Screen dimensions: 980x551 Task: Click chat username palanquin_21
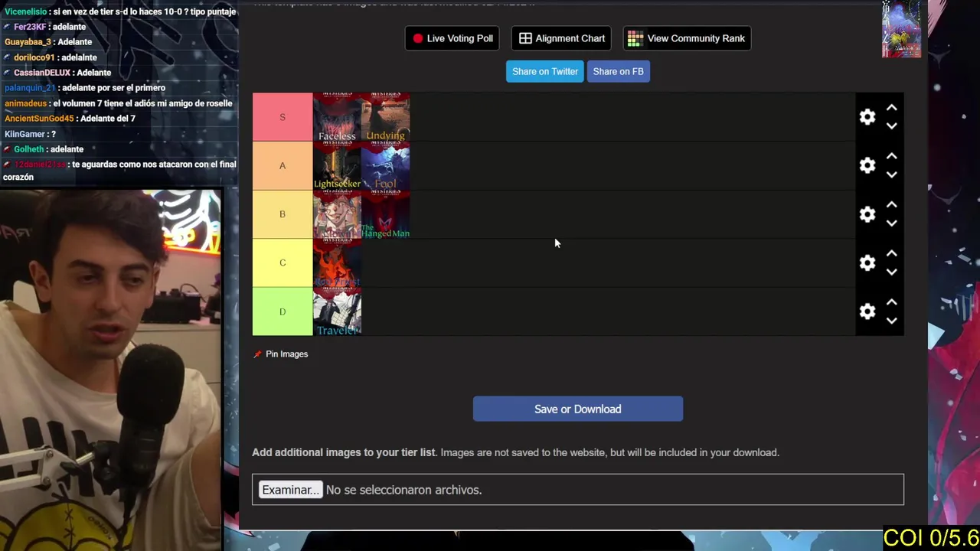(x=30, y=88)
